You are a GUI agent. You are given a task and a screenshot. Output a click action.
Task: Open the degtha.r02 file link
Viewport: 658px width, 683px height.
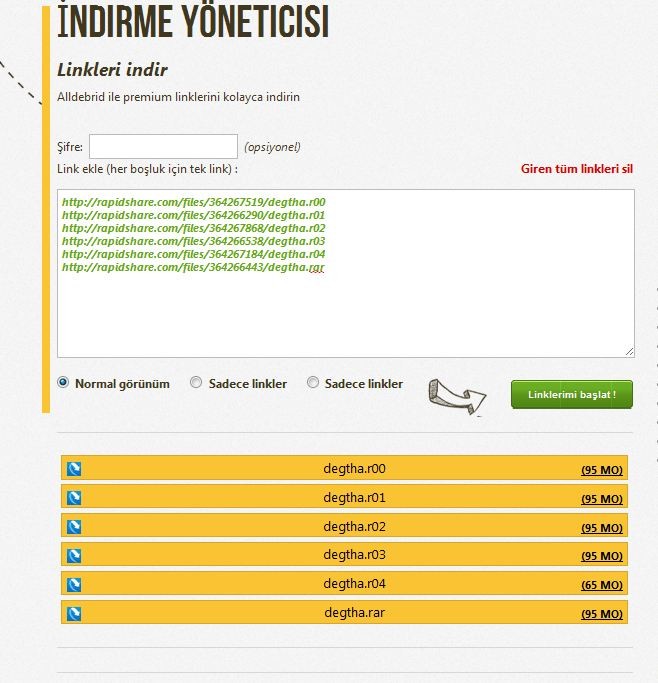pos(354,527)
